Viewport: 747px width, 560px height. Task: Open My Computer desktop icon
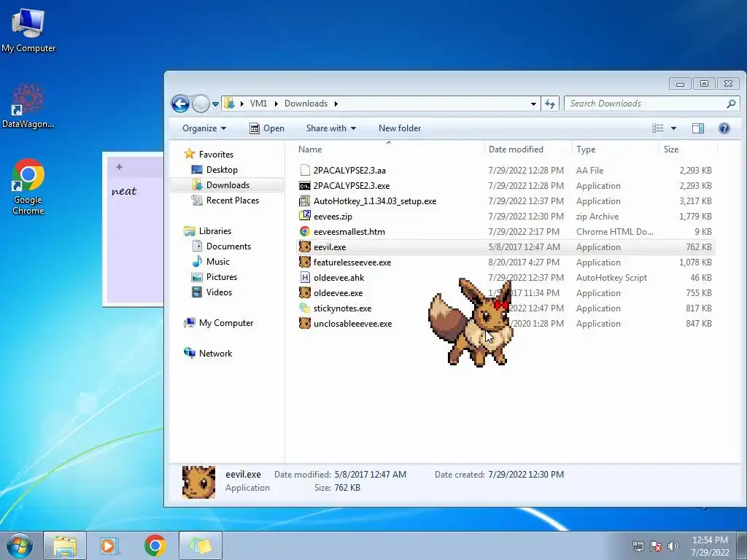click(x=28, y=29)
